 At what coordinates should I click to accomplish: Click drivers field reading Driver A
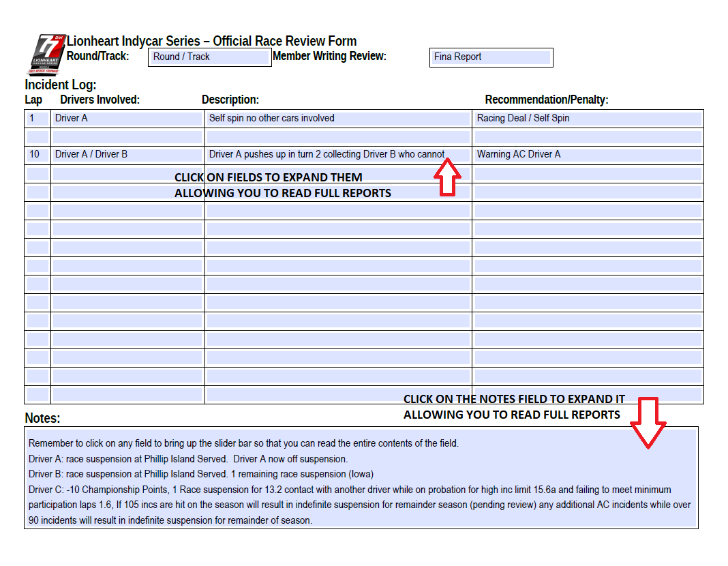point(127,119)
